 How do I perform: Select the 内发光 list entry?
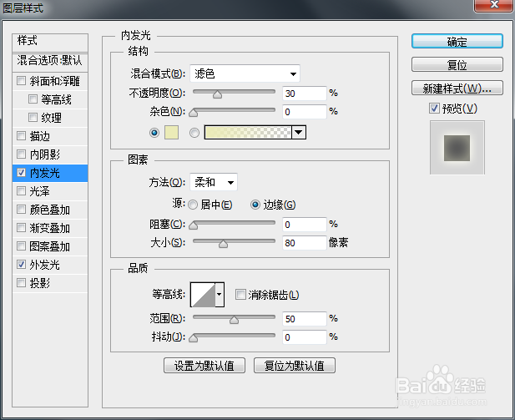pyautogui.click(x=50, y=173)
